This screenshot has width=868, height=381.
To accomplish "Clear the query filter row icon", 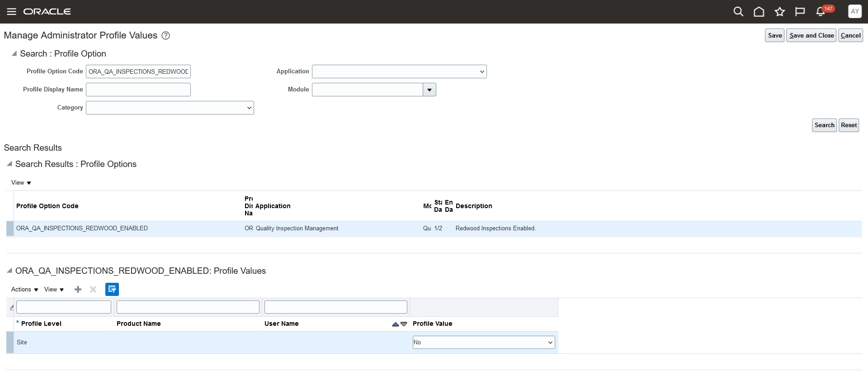I will click(11, 307).
